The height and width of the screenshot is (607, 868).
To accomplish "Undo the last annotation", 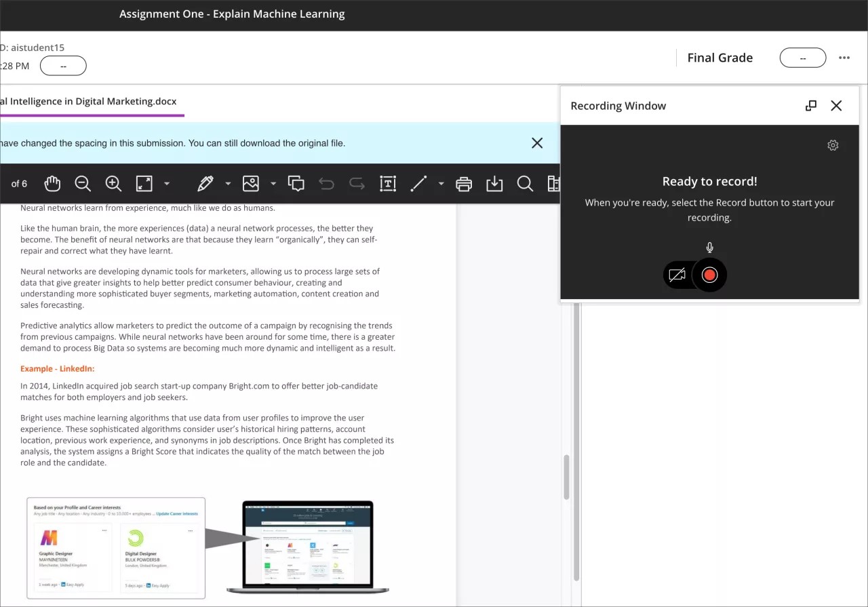I will (x=326, y=183).
